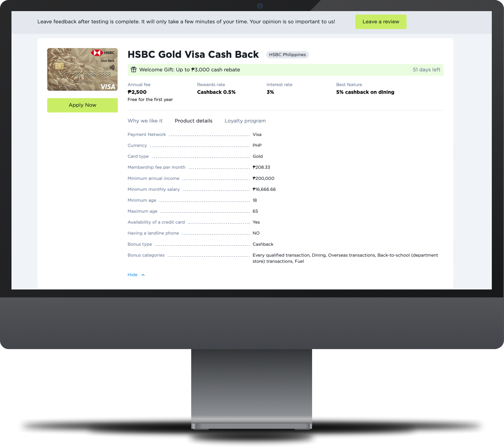Viewport: 504px width, 448px height.
Task: Click the 51 days left label
Action: pyautogui.click(x=427, y=70)
